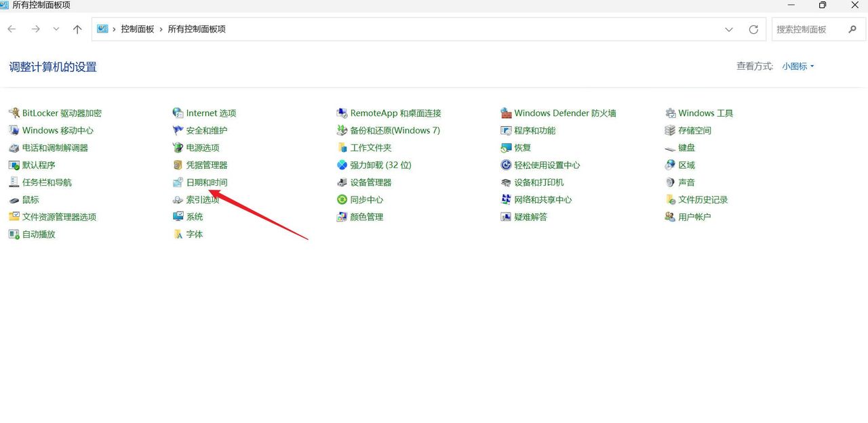Open the RemoteApp 和桌面连接 icon
This screenshot has height=423, width=868.
click(x=342, y=113)
